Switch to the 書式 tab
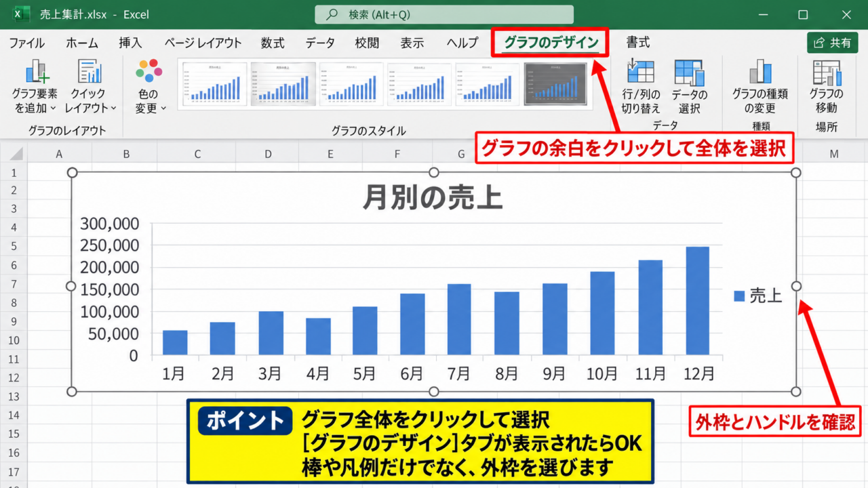868x488 pixels. (638, 43)
